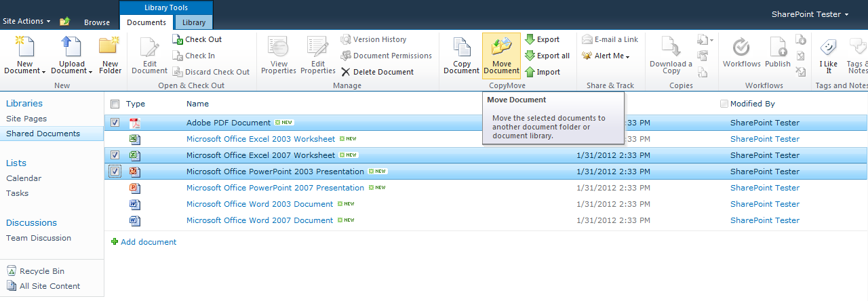Click the Discussions heading link
This screenshot has width=868, height=301.
[x=31, y=222]
